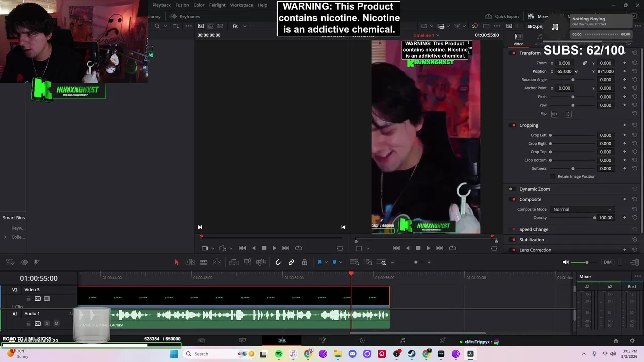Open Timeline View Options icon
The height and width of the screenshot is (362, 644).
10,262
